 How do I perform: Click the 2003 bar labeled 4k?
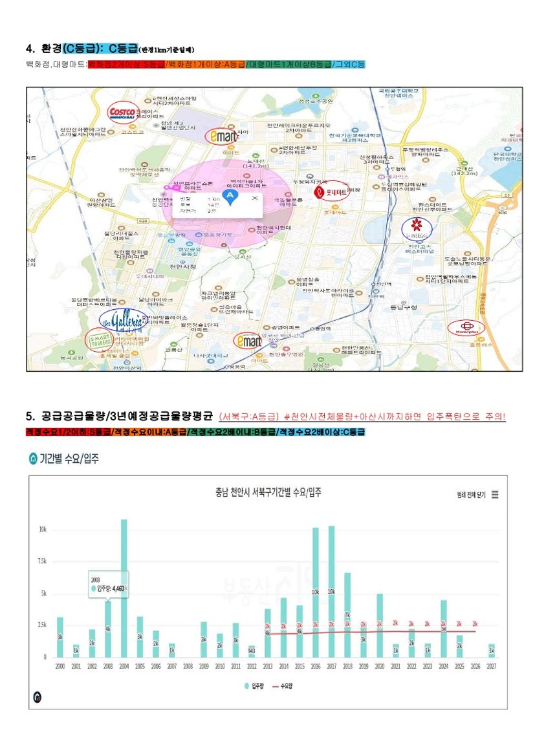tap(108, 629)
